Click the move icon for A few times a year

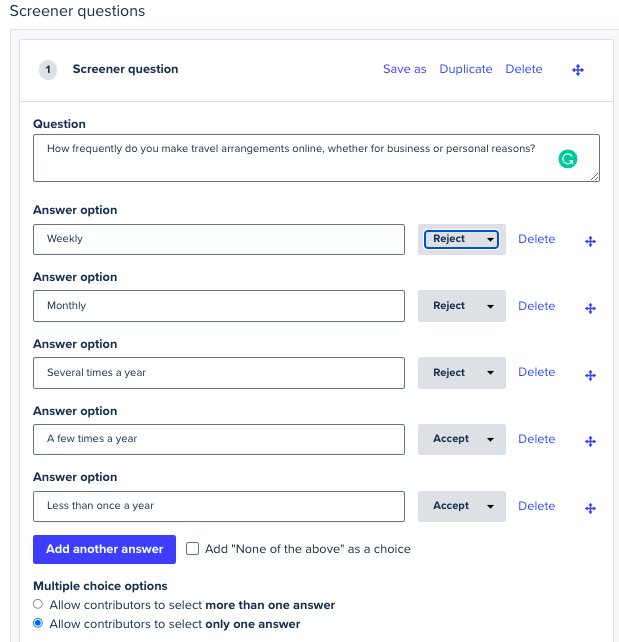[590, 441]
